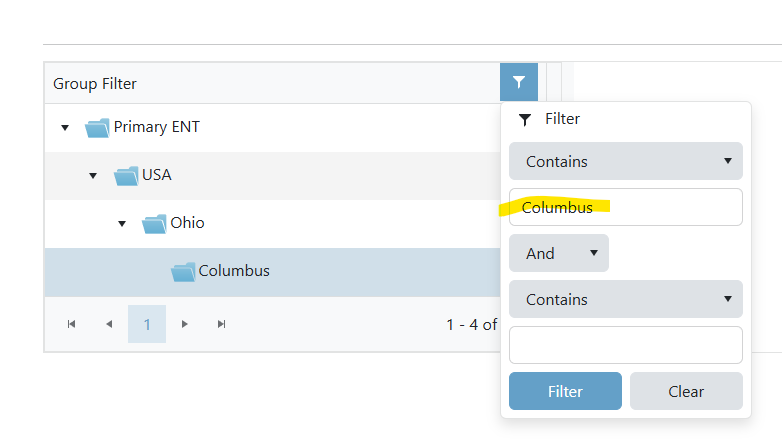The height and width of the screenshot is (444, 782).
Task: Click the Primary ENT folder icon
Action: coord(97,128)
